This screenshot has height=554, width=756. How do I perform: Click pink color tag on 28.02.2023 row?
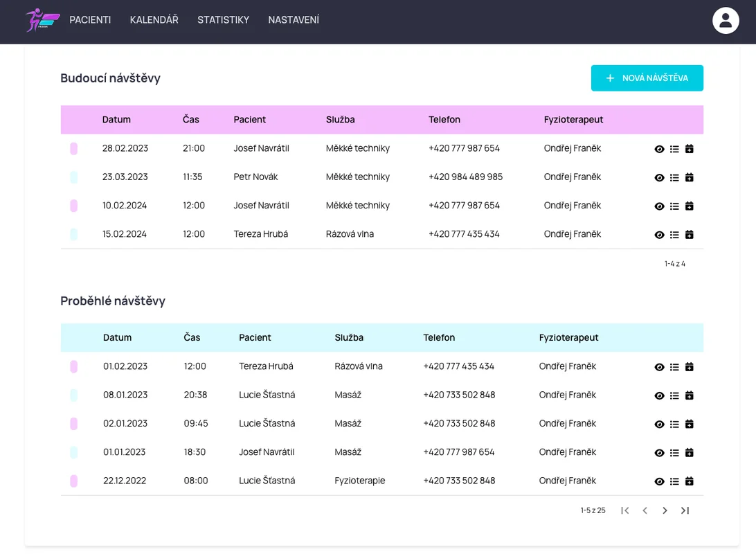pos(74,148)
